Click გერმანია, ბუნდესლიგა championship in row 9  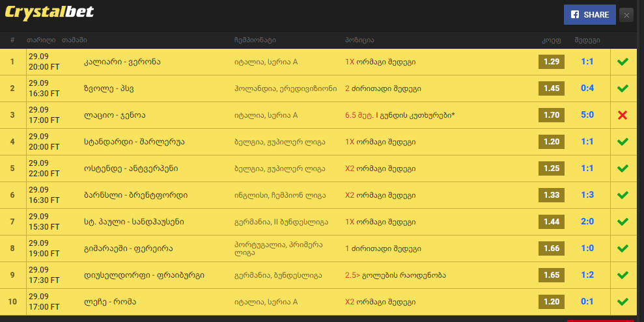pos(278,275)
